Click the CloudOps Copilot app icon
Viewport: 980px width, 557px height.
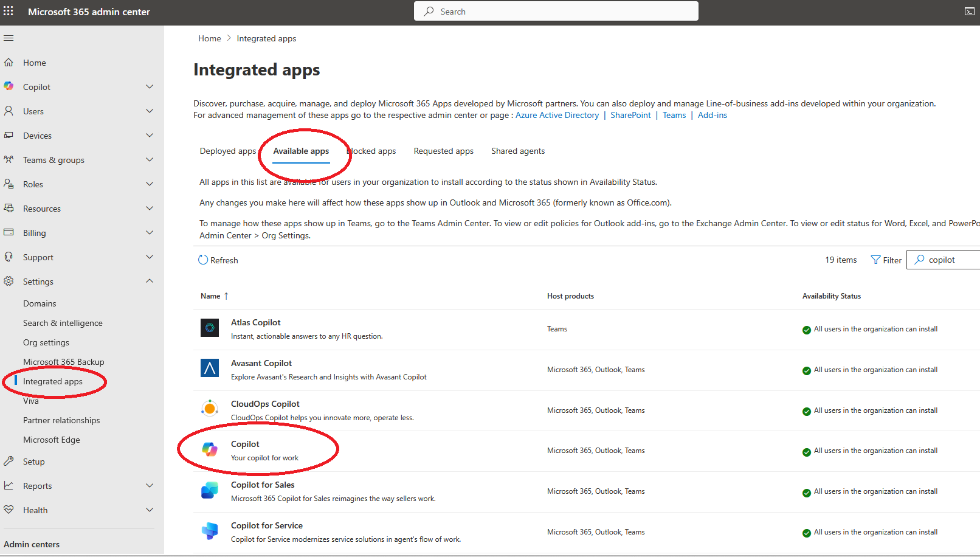(x=210, y=408)
